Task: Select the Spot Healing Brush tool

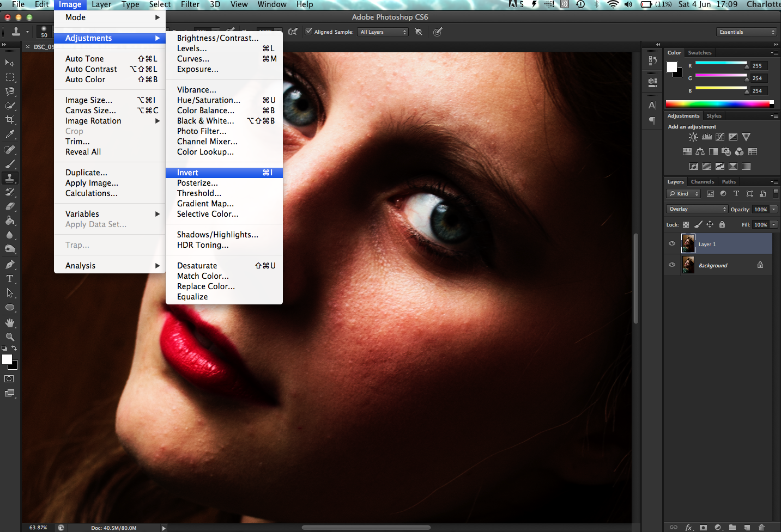Action: 10,150
